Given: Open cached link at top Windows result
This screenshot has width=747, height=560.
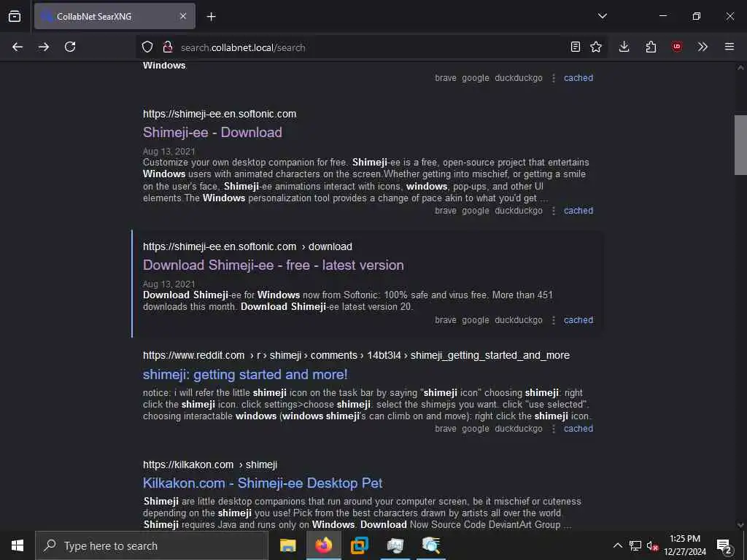Looking at the screenshot, I should 578,78.
